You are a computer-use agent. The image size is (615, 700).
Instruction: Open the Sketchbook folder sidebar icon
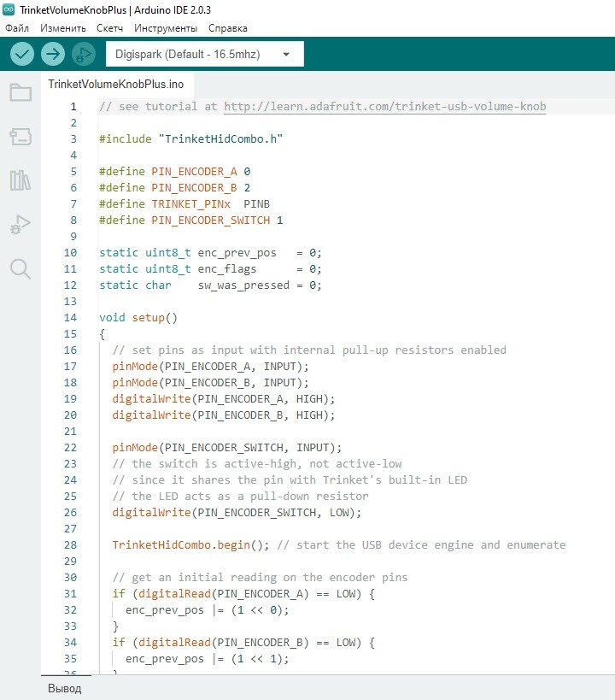20,92
